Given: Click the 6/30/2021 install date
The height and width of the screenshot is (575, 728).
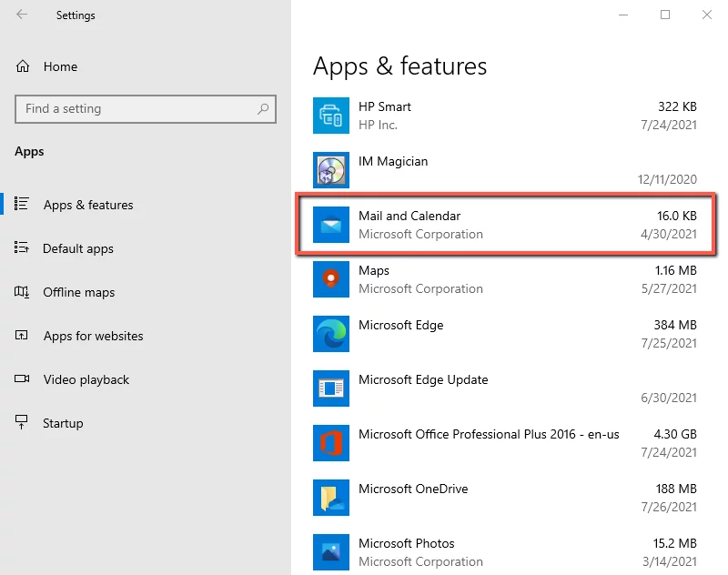Looking at the screenshot, I should [669, 398].
